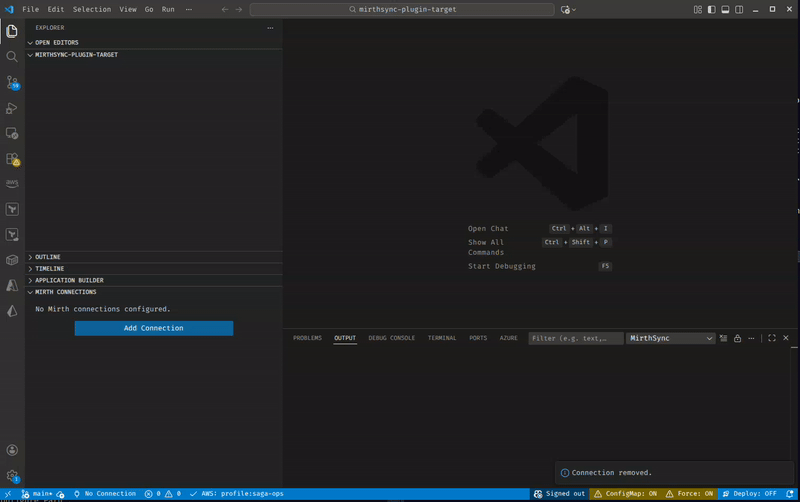Open the Run and Debug view
The height and width of the screenshot is (502, 800).
pyautogui.click(x=12, y=108)
